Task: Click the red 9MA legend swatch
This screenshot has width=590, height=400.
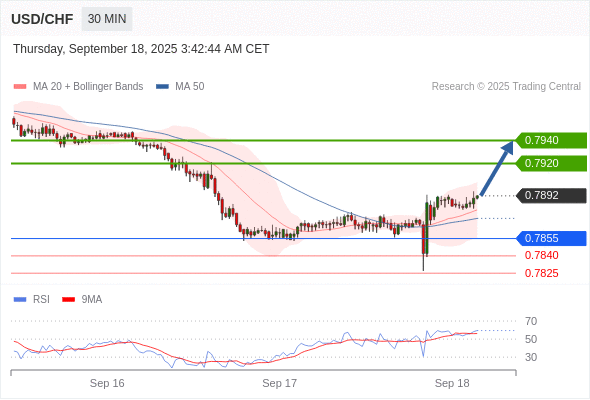Action: coord(68,300)
